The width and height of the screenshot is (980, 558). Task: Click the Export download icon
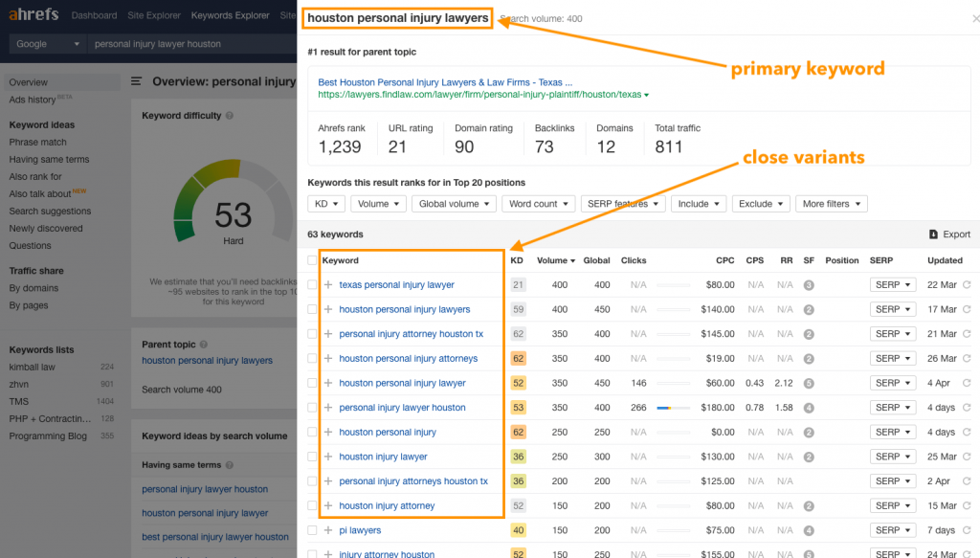pyautogui.click(x=933, y=234)
